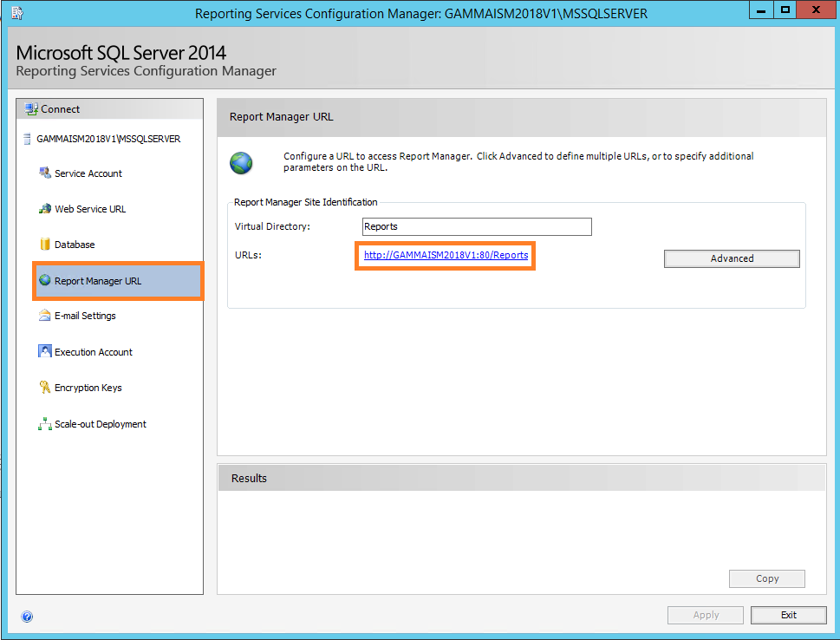Click the Exit button
Image resolution: width=840 pixels, height=640 pixels.
pyautogui.click(x=787, y=615)
